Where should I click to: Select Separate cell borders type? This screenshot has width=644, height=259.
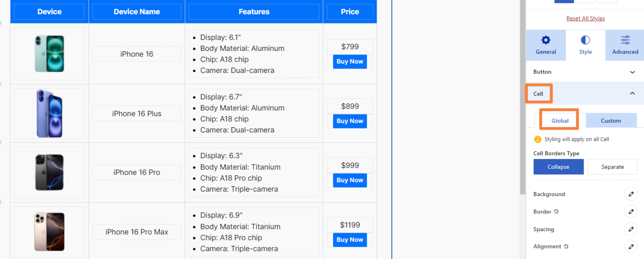click(612, 167)
